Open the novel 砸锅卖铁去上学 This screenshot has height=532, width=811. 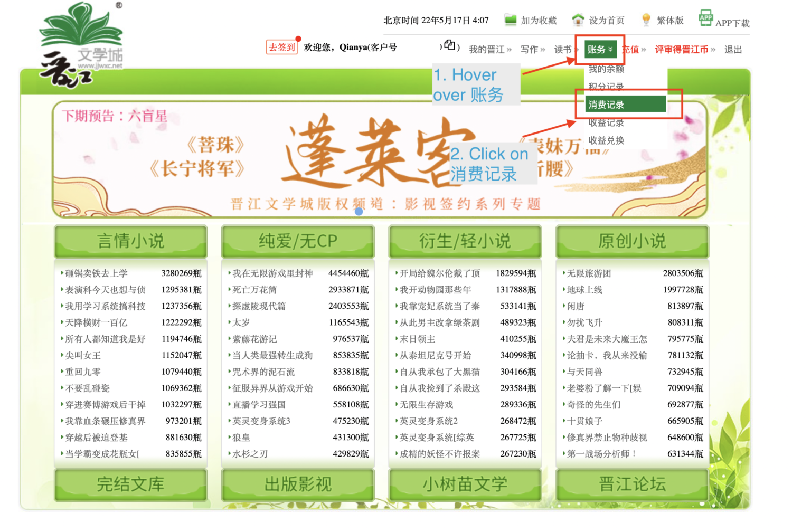(97, 273)
